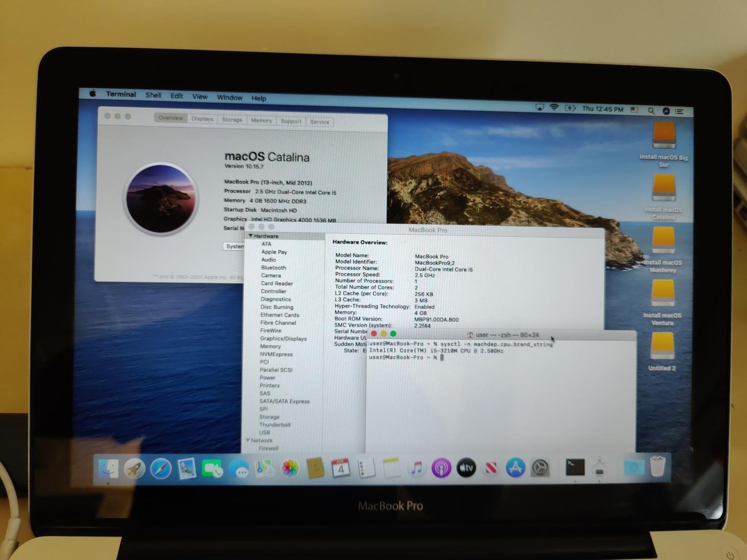Open the Service tab in About This Mac

(320, 122)
